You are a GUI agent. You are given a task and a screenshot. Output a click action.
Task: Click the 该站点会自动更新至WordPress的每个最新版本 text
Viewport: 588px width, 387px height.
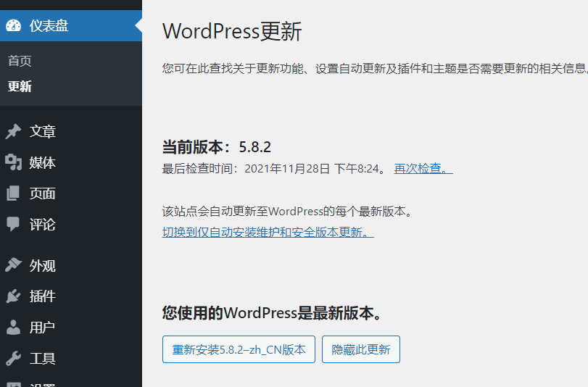click(287, 212)
